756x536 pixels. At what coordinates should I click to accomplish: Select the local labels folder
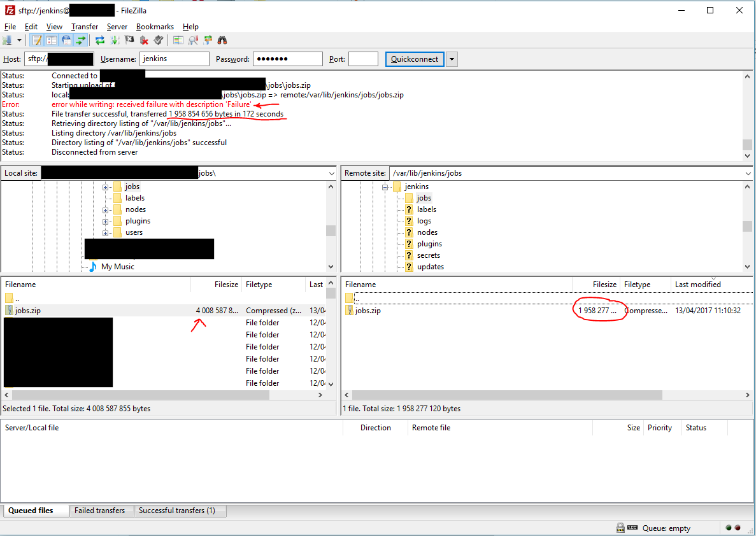[135, 198]
